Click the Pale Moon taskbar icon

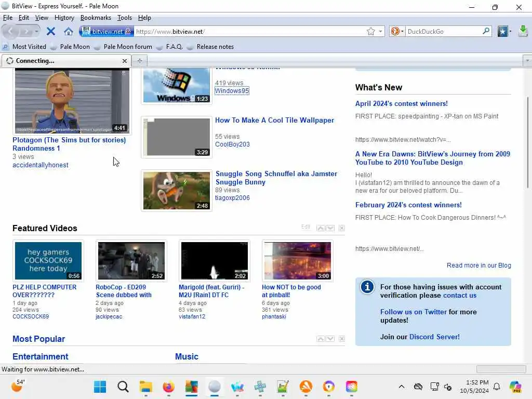(215, 387)
